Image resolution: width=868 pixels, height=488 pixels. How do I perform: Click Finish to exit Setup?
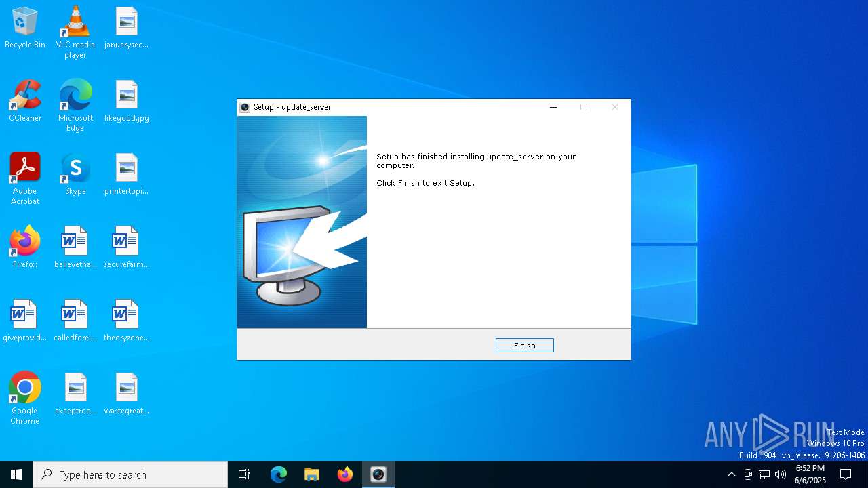tap(524, 346)
